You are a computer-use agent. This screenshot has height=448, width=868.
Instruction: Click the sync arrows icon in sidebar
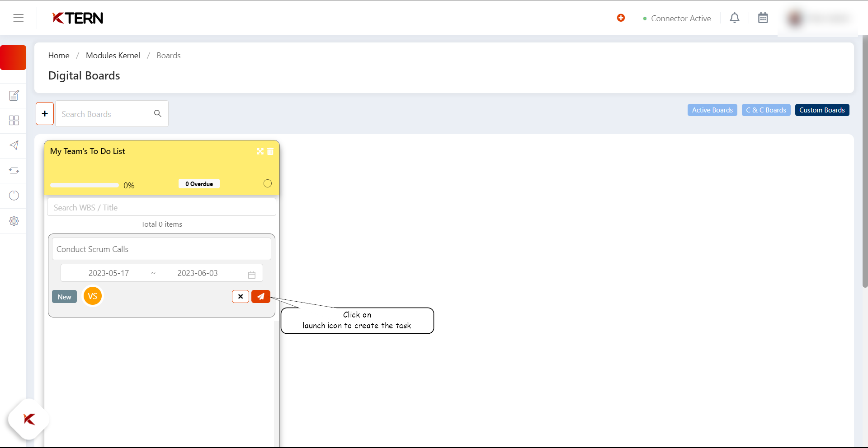tap(14, 170)
